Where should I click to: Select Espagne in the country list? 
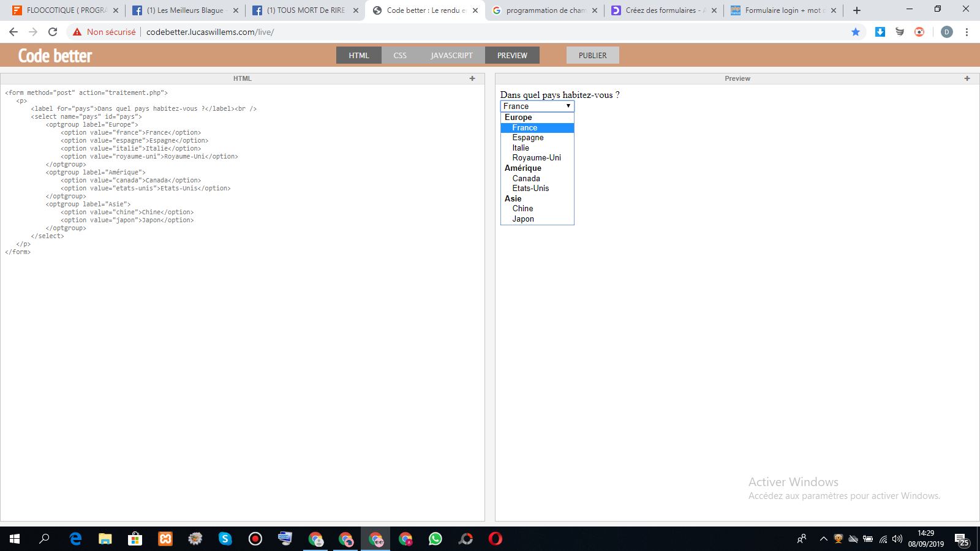(528, 138)
